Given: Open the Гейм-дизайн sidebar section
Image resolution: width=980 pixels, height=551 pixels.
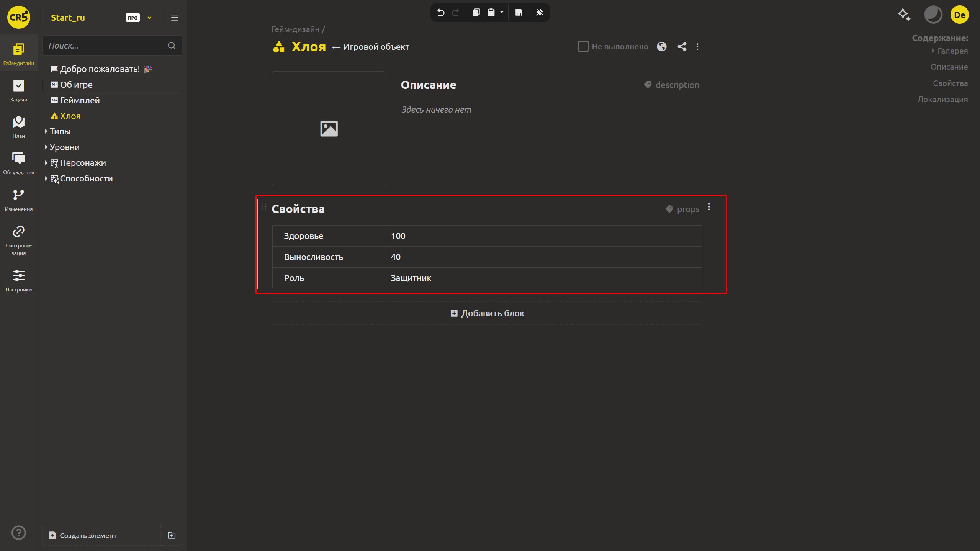Looking at the screenshot, I should (x=18, y=54).
